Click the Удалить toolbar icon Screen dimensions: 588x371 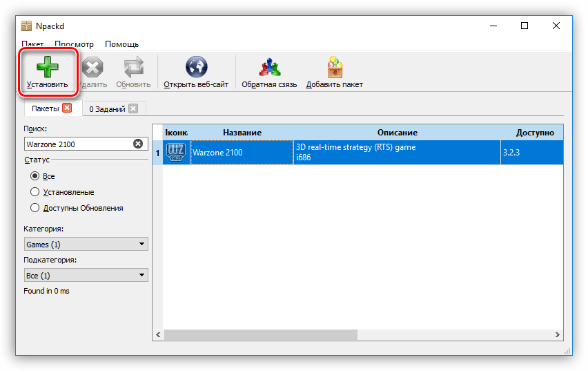[92, 68]
